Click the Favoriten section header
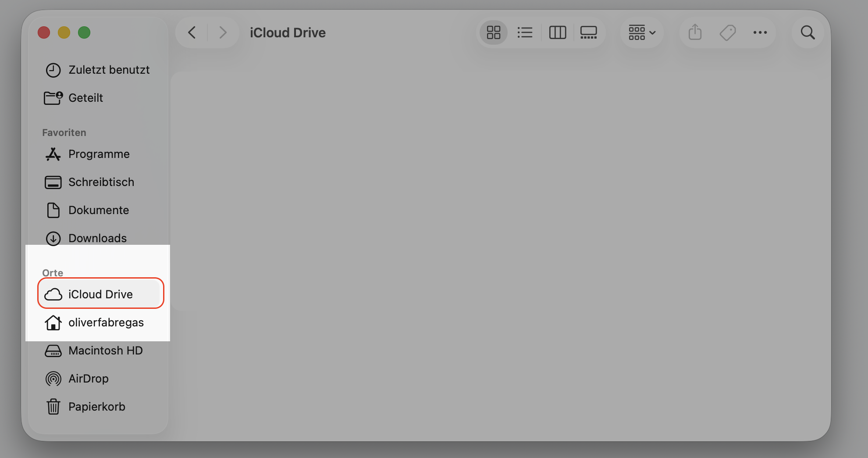This screenshot has width=868, height=458. pos(64,132)
